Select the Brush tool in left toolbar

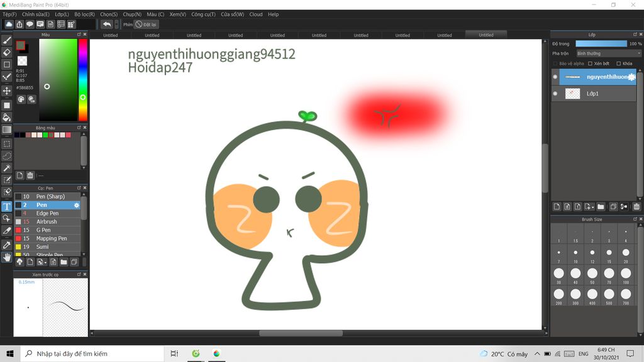[x=7, y=40]
